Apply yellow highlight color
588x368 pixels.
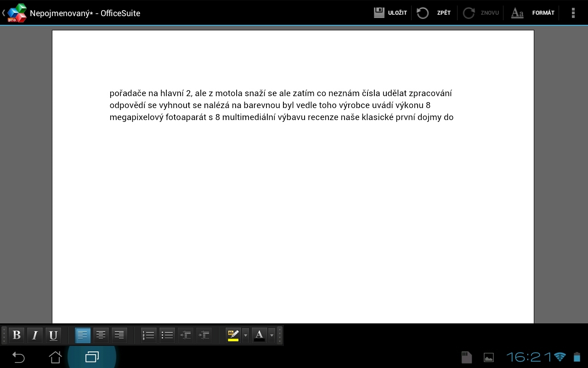click(233, 335)
